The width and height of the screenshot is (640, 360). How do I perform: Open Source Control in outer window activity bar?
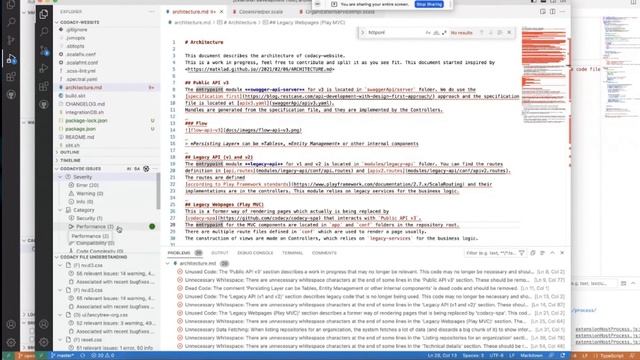click(11, 40)
